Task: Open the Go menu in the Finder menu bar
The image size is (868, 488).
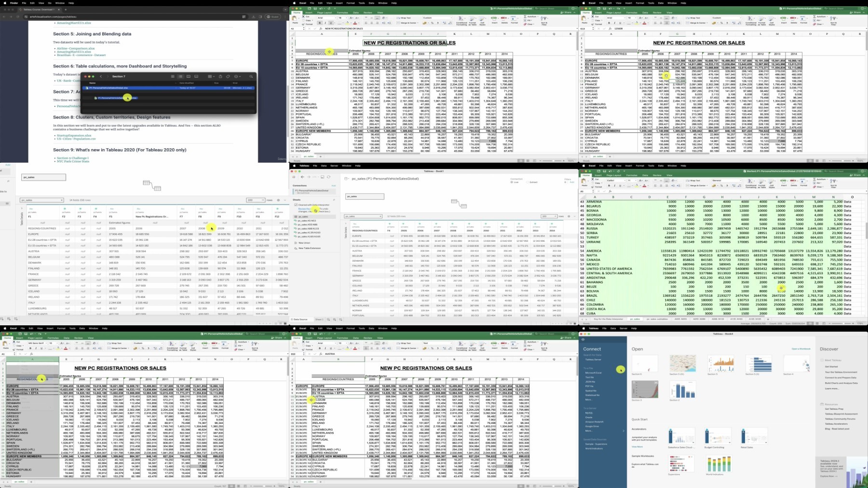Action: pyautogui.click(x=50, y=3)
